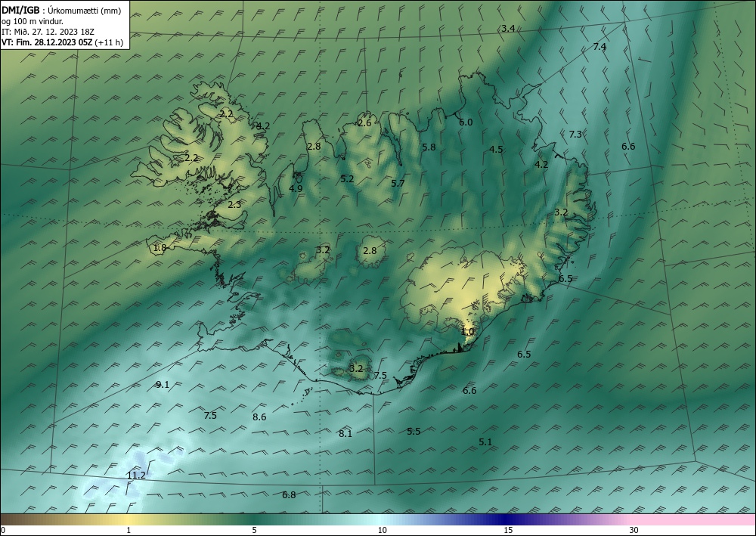Click the yellow segment of the color scale
The width and height of the screenshot is (756, 536).
coord(129,519)
